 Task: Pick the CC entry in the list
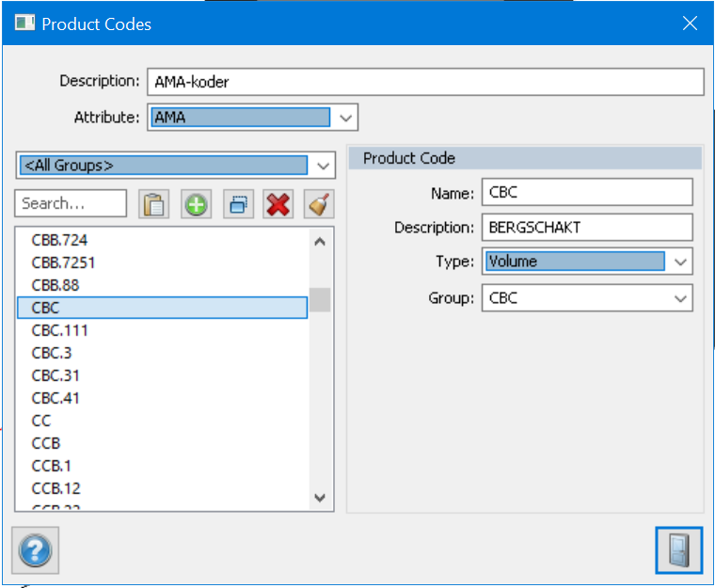pos(41,421)
